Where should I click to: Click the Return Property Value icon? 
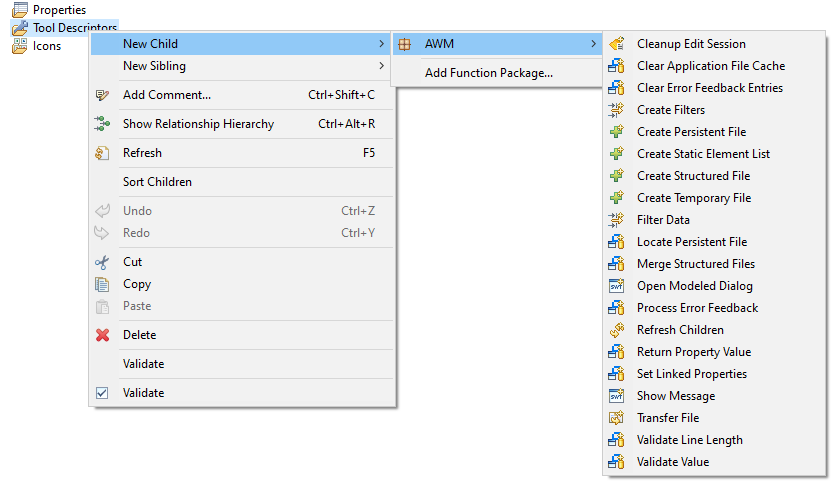616,352
